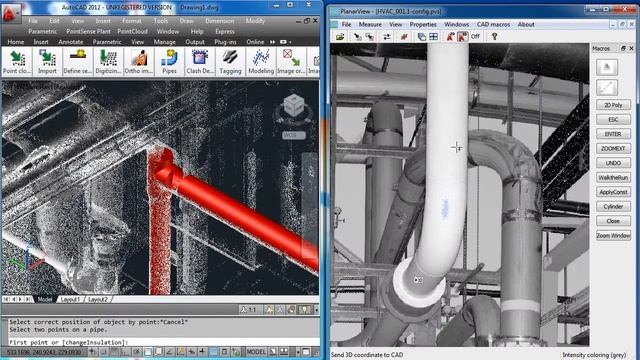Click the red pin icon in PlanarView toolbar
This screenshot has height=360, width=640.
[x=404, y=37]
